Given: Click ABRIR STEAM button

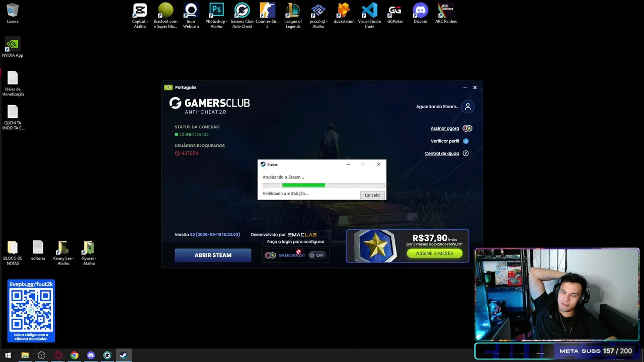Looking at the screenshot, I should (213, 255).
